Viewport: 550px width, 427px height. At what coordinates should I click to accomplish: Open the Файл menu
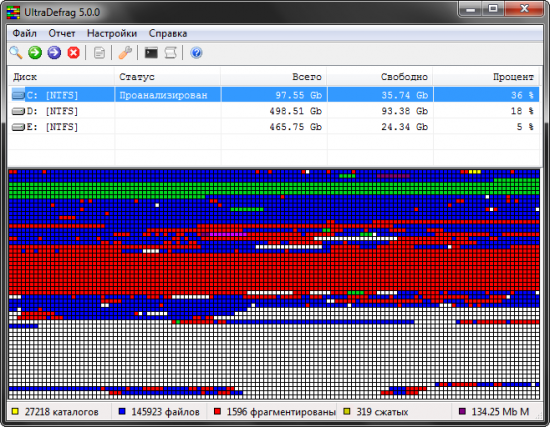[25, 33]
